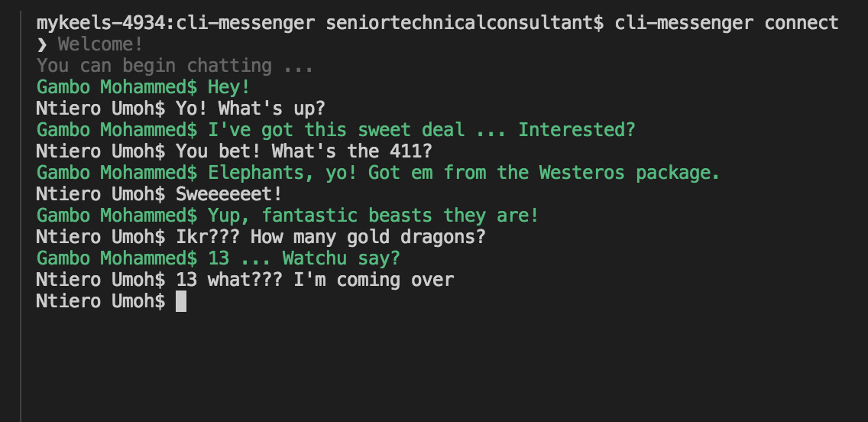Click the chevron icon before Welcome!
Viewport: 868px width, 422px height.
tap(42, 44)
